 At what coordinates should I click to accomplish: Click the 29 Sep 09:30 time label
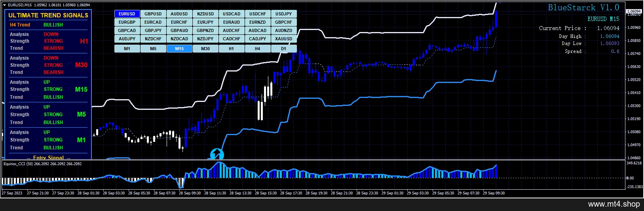(x=494, y=193)
